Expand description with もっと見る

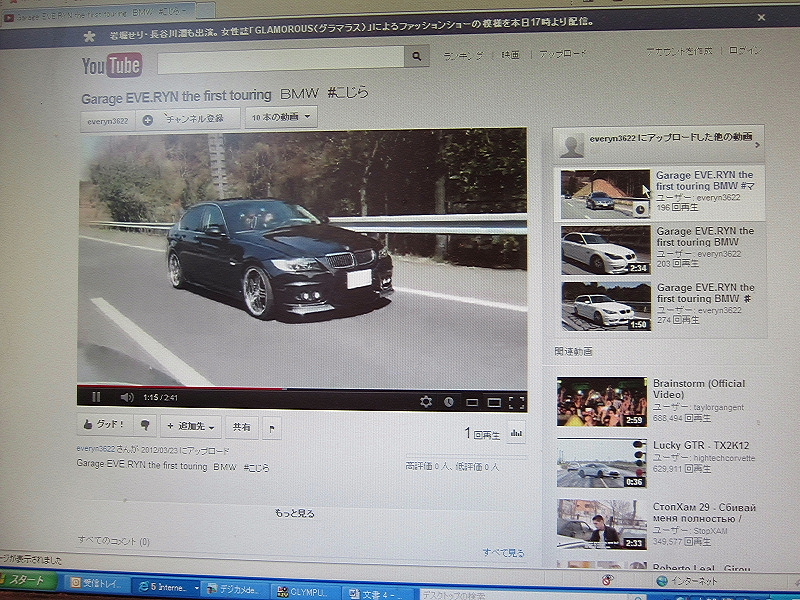(x=295, y=513)
